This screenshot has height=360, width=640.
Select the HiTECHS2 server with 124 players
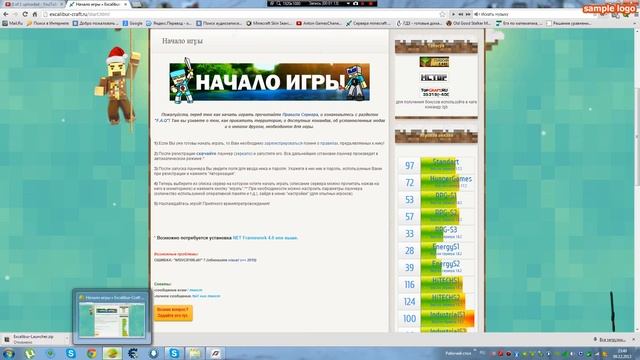tap(436, 301)
